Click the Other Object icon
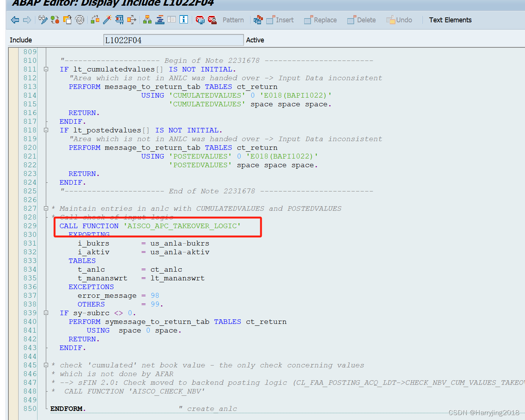The image size is (525, 420). point(67,20)
